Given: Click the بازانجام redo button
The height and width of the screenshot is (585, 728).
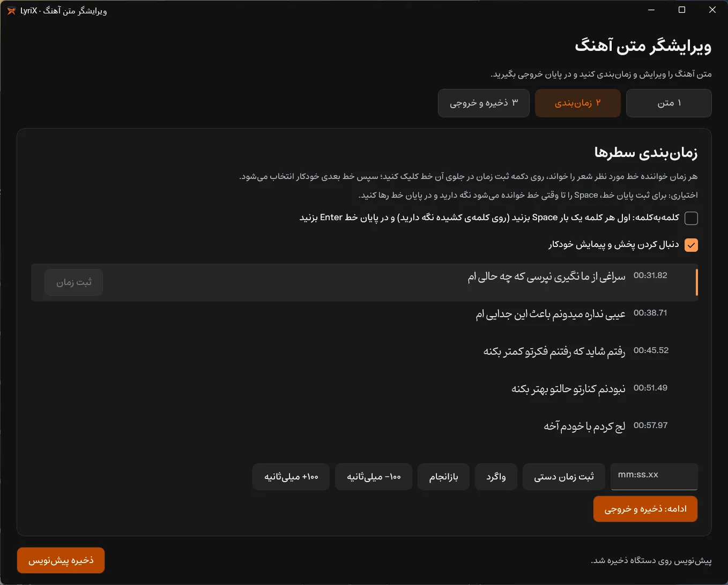Looking at the screenshot, I should coord(444,477).
